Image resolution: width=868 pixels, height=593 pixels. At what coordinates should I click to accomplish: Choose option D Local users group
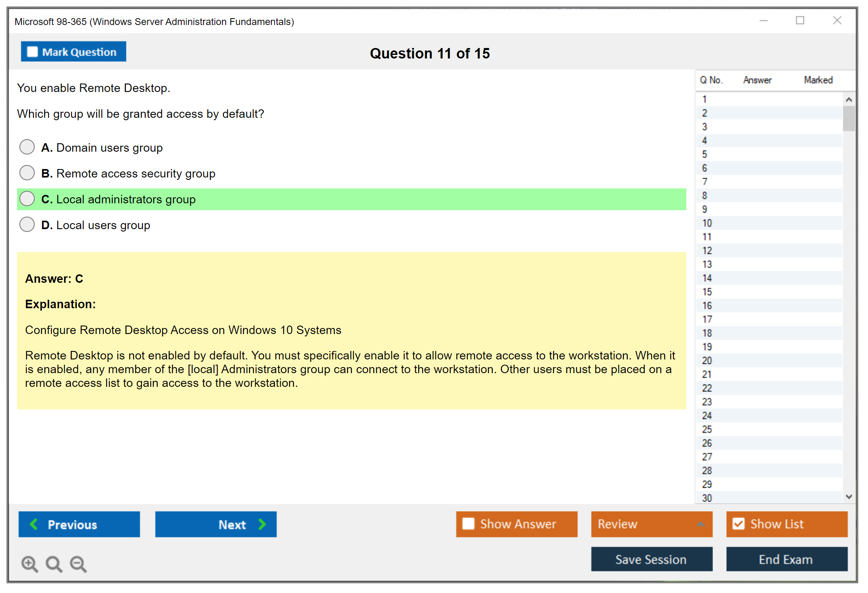tap(27, 225)
